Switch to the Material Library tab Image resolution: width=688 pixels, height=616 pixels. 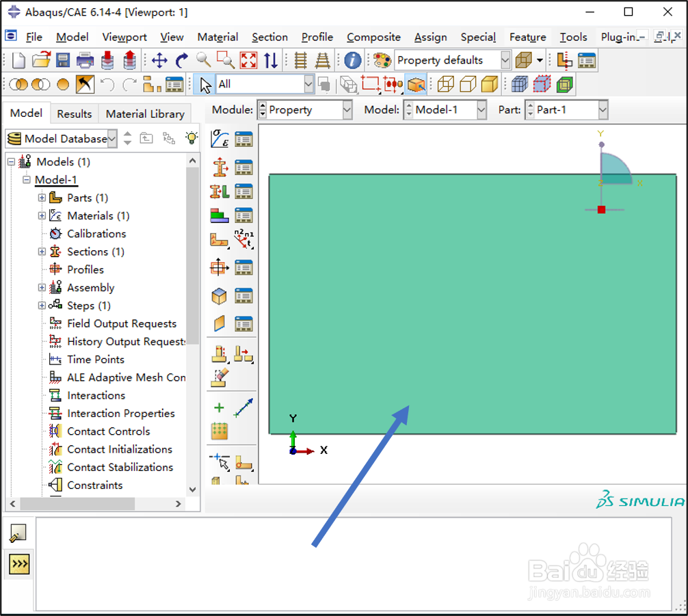pyautogui.click(x=145, y=114)
